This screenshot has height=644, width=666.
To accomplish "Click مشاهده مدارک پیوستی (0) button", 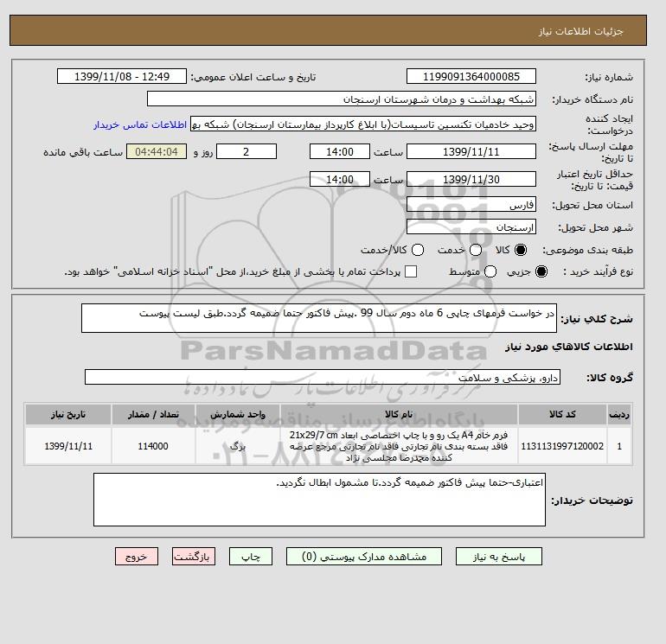I will (x=364, y=557).
